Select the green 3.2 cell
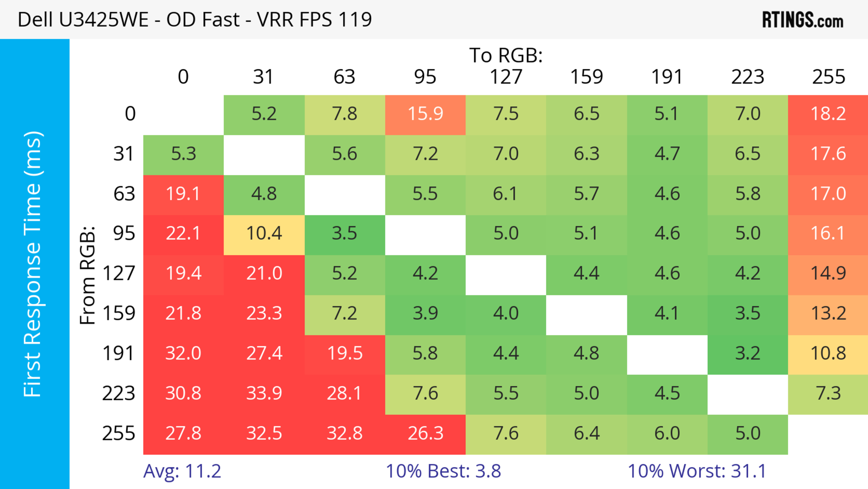Image resolution: width=868 pixels, height=489 pixels. [747, 353]
